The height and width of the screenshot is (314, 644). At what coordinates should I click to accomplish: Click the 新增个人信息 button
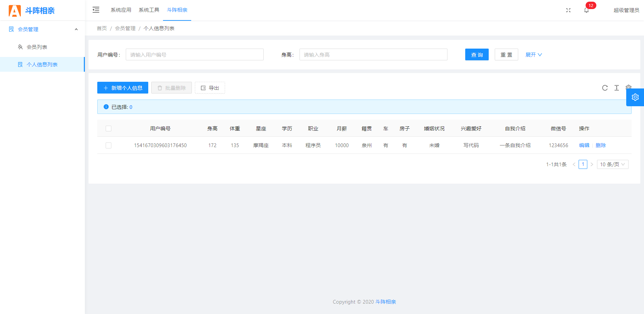[x=123, y=88]
